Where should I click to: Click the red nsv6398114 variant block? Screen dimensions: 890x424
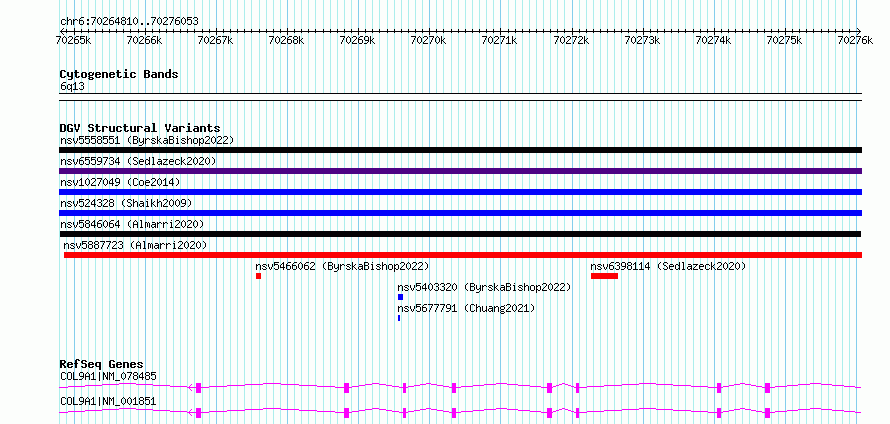pos(604,276)
